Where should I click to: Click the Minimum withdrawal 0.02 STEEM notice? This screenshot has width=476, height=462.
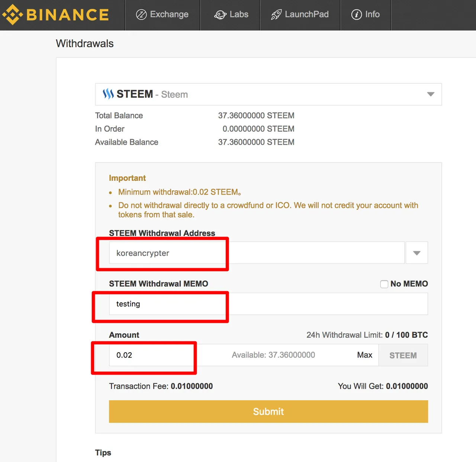point(180,192)
